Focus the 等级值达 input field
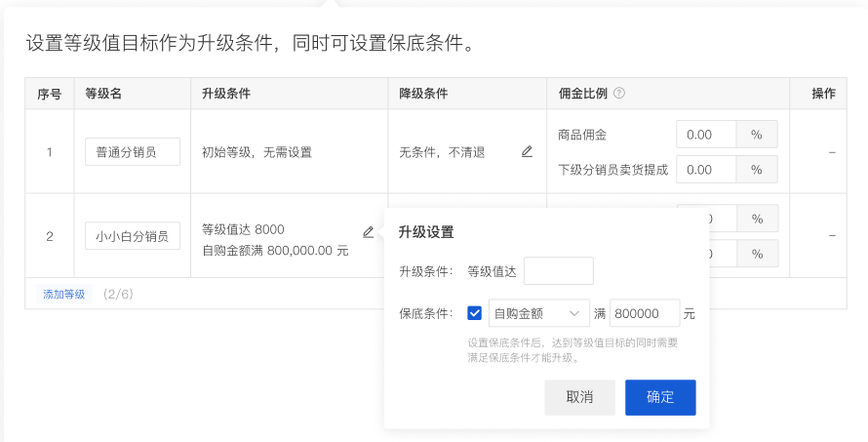Image resolution: width=868 pixels, height=442 pixels. 559,271
